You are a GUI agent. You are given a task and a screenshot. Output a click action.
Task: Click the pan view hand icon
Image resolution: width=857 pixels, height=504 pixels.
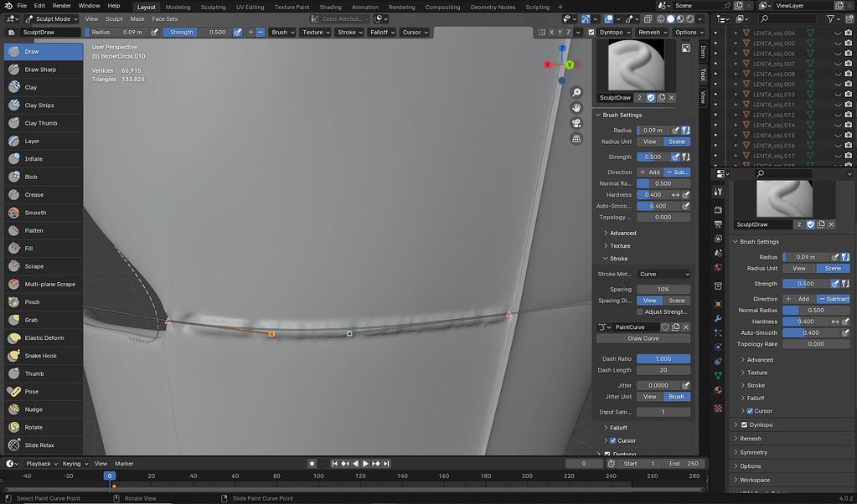pyautogui.click(x=576, y=107)
